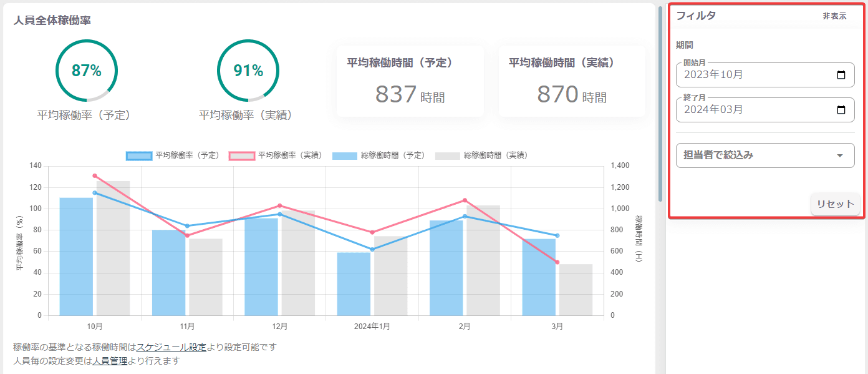Click the 10月 blue planned-hours bar
This screenshot has height=374, width=868.
76,257
